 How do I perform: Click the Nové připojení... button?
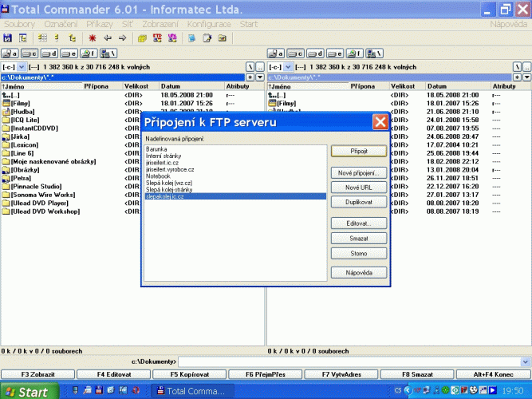pyautogui.click(x=358, y=172)
